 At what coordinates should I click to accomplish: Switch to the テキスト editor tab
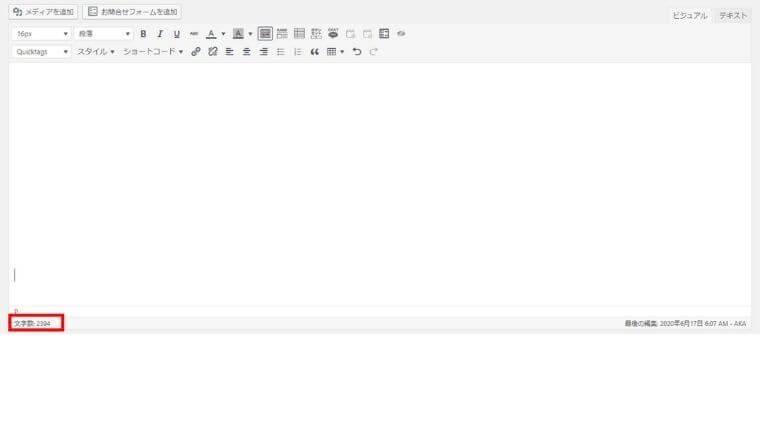click(733, 16)
